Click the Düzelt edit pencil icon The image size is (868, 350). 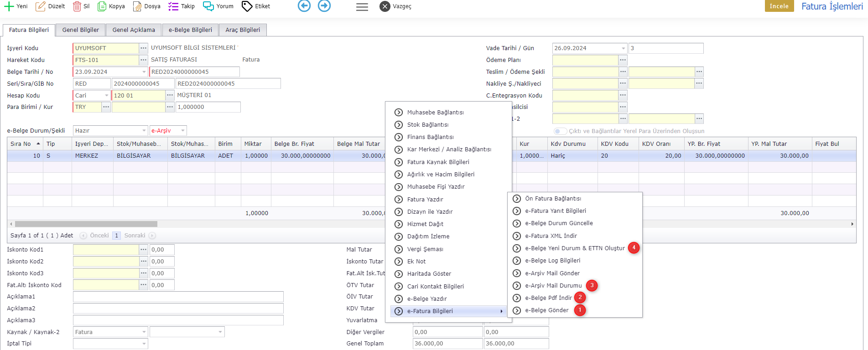point(41,6)
